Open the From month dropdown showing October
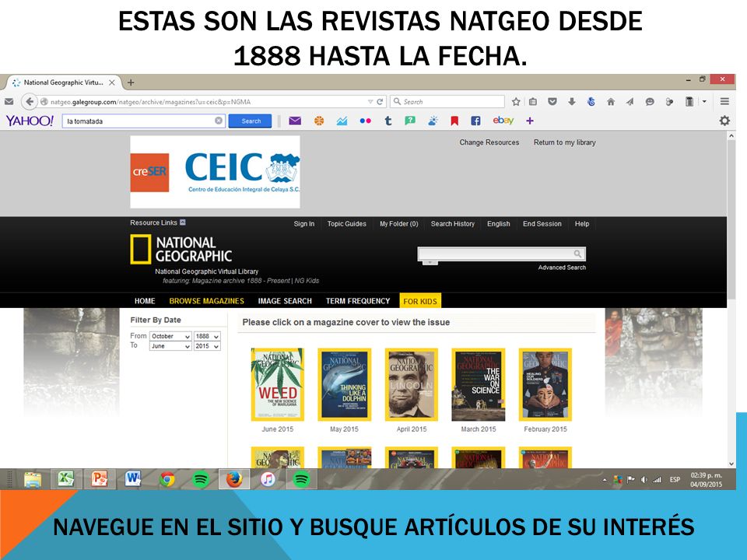 (x=170, y=336)
